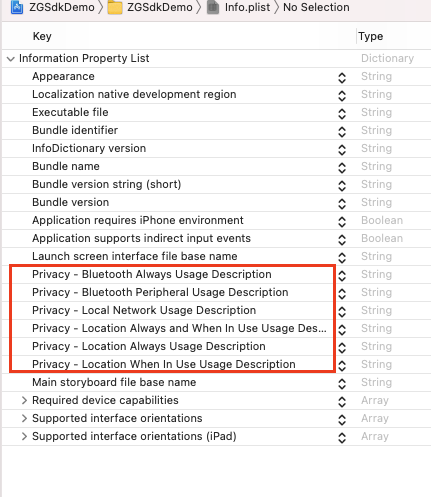Open stepper for Application requires iPhone environment

[342, 222]
